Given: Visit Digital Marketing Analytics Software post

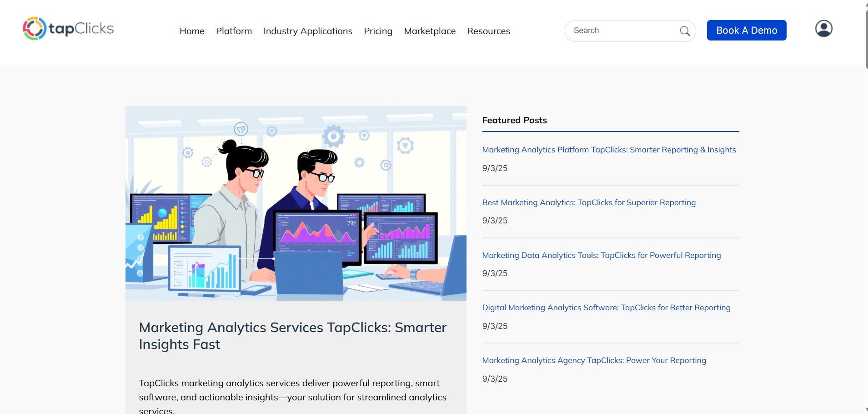Looking at the screenshot, I should click(606, 308).
